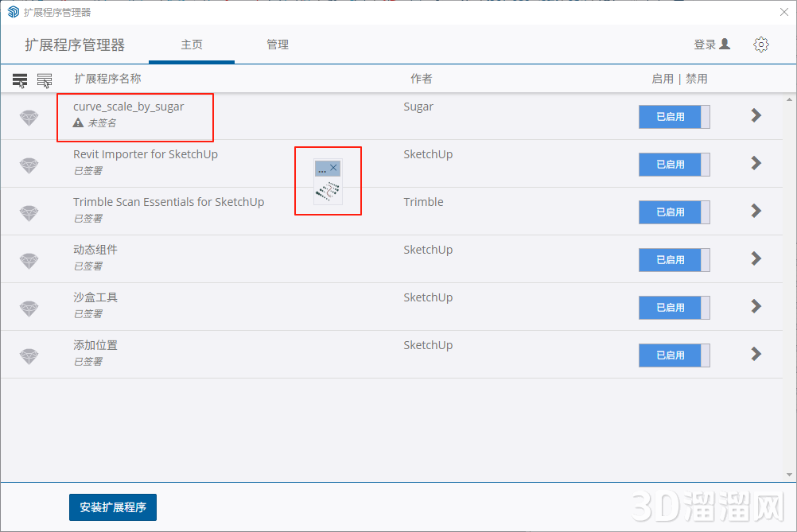Switch to the 主页 tab

coord(192,45)
